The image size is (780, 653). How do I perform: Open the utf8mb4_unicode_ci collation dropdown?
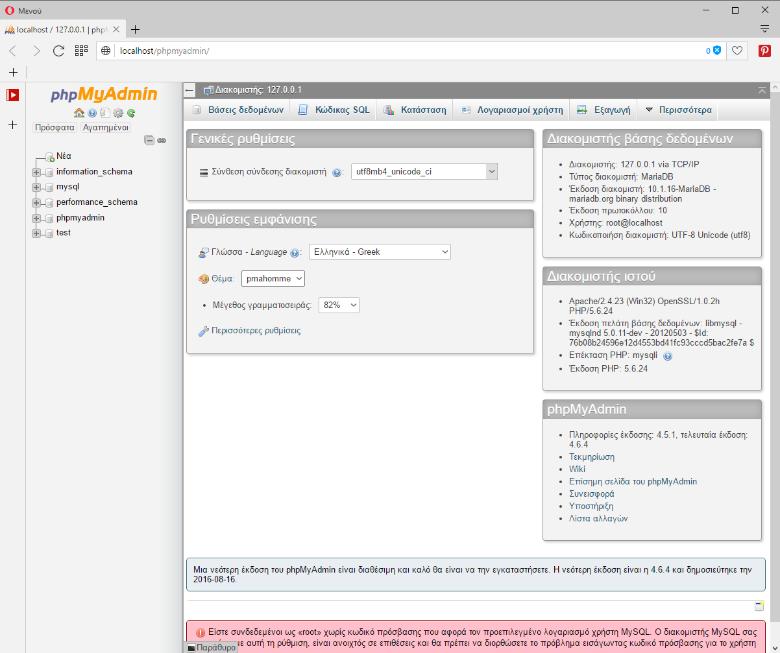click(x=424, y=172)
